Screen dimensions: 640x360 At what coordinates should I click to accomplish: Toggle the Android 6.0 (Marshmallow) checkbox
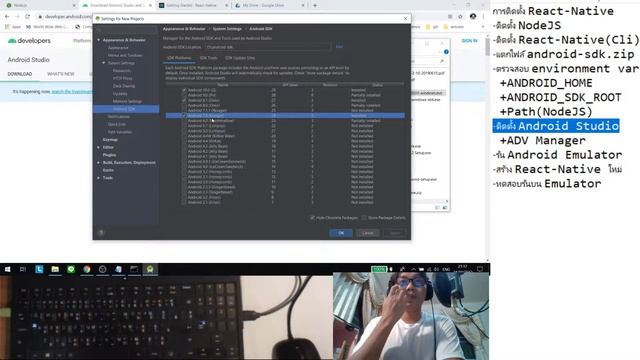[x=184, y=121]
